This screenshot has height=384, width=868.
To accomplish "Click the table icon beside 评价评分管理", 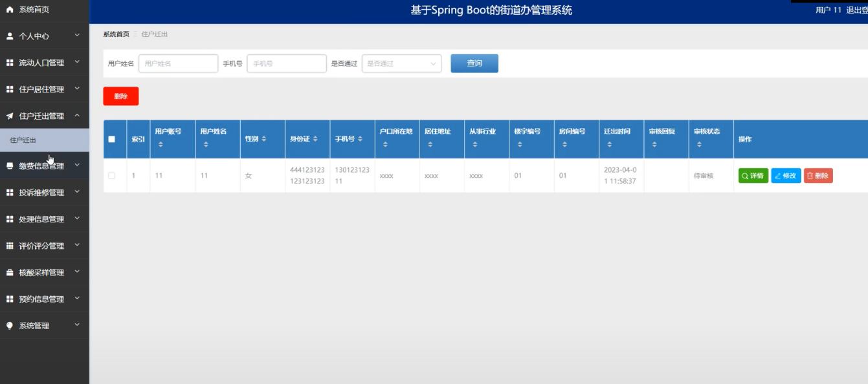I will tap(9, 246).
